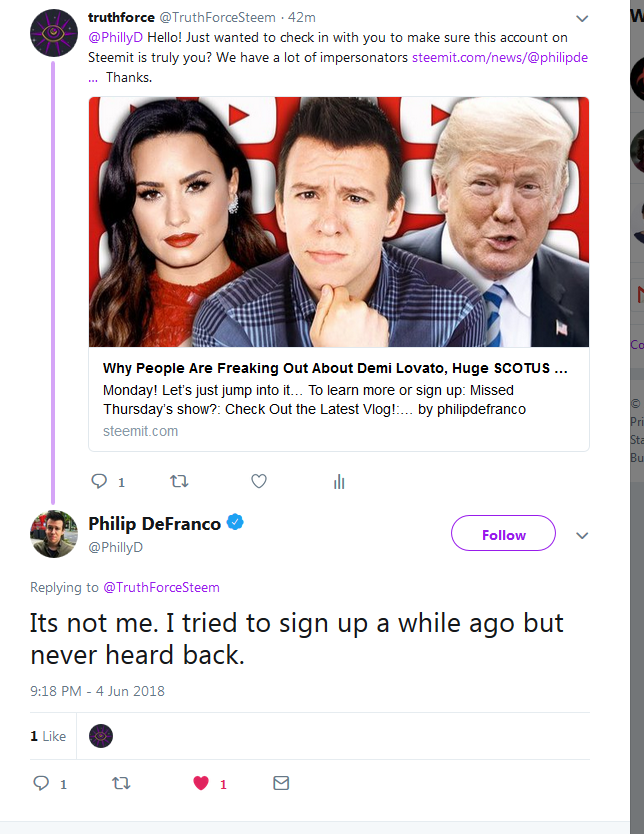Like truthforce's tweet with heart icon
The image size is (644, 834).
pos(259,481)
